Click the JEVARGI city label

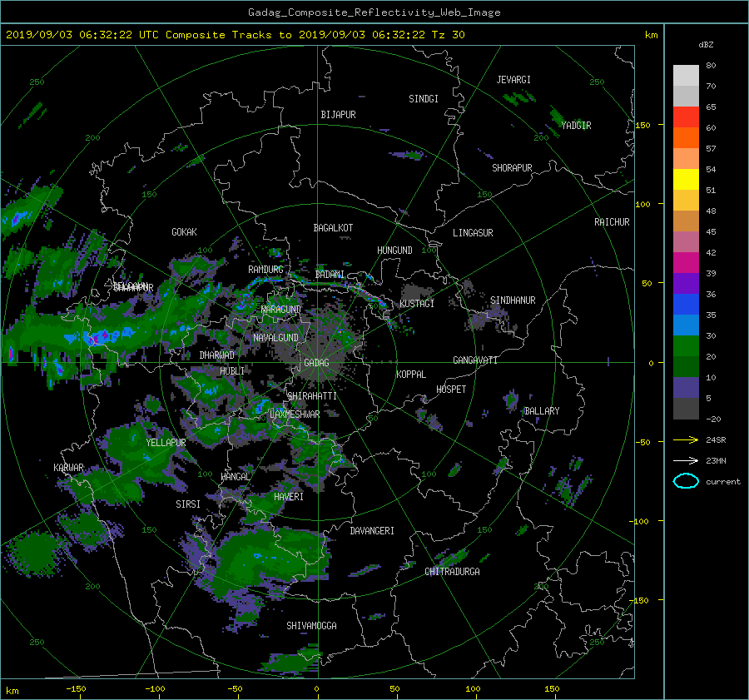point(513,80)
